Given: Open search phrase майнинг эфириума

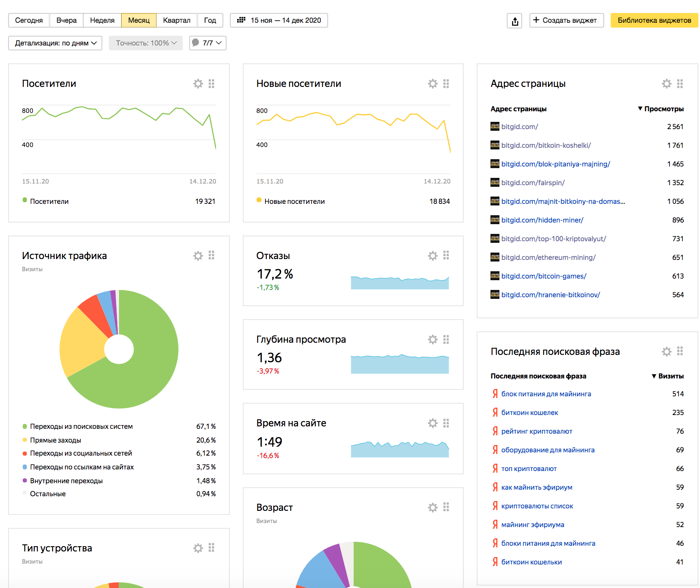Looking at the screenshot, I should click(533, 525).
